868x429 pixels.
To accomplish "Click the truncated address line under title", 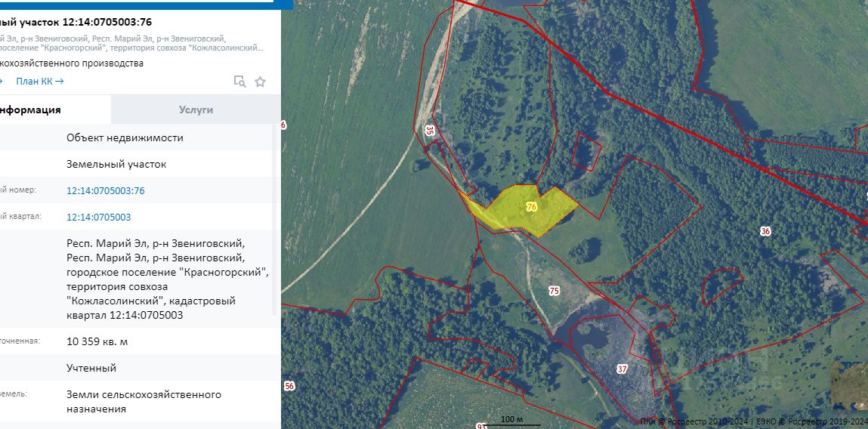I will [131, 43].
